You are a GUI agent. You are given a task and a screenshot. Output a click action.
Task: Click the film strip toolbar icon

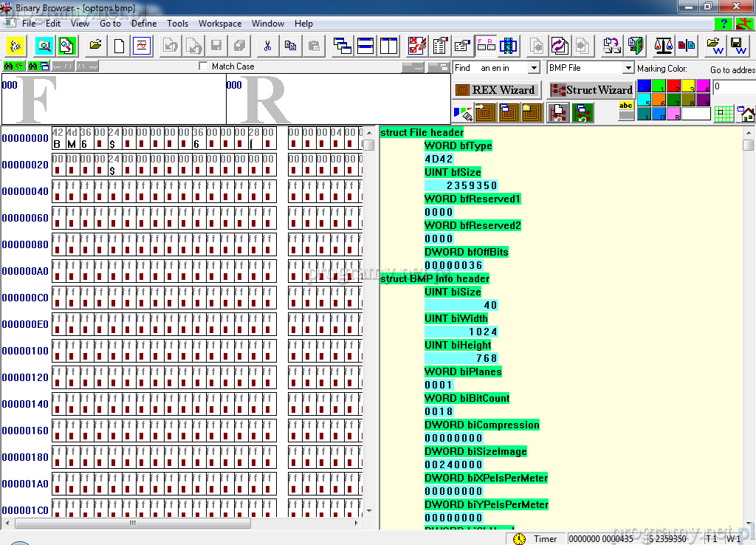508,46
